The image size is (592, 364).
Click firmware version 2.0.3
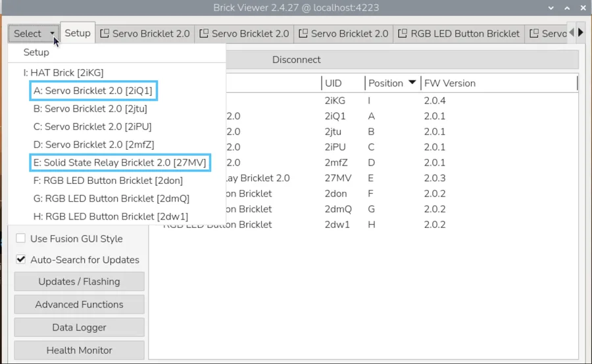(x=435, y=178)
